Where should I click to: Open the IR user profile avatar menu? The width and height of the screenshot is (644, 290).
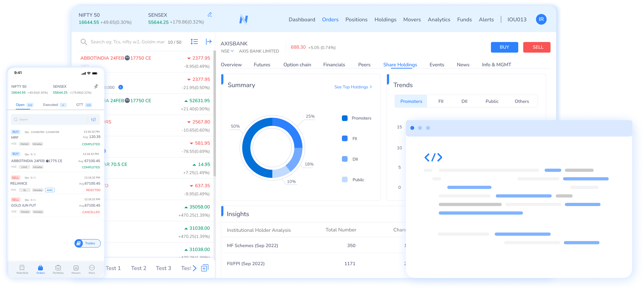tap(541, 19)
